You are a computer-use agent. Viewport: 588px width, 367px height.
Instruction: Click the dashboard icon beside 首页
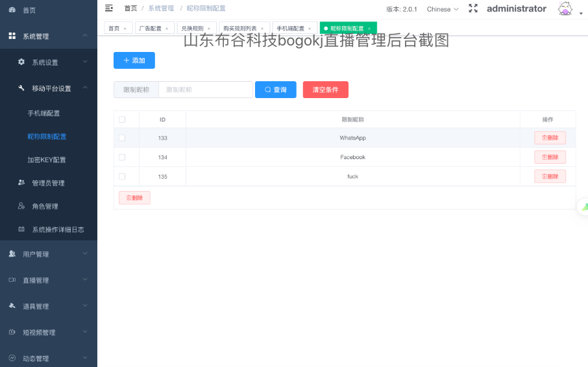pos(12,10)
